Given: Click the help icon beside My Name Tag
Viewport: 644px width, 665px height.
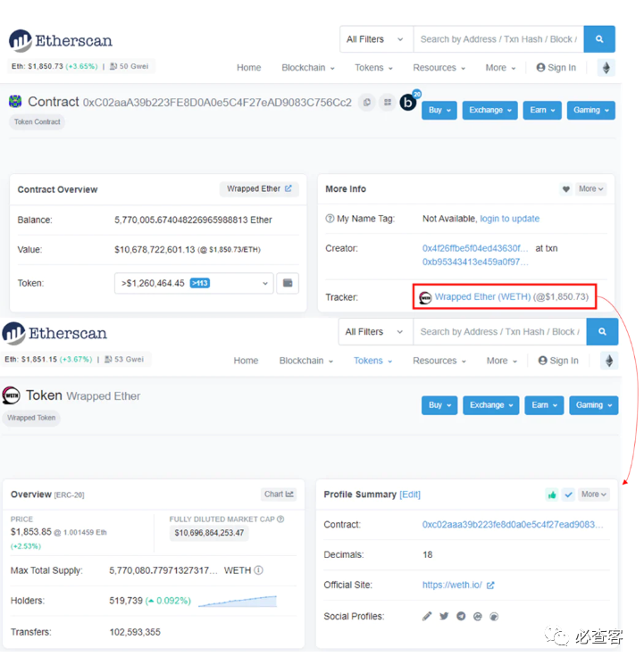Looking at the screenshot, I should (x=330, y=219).
